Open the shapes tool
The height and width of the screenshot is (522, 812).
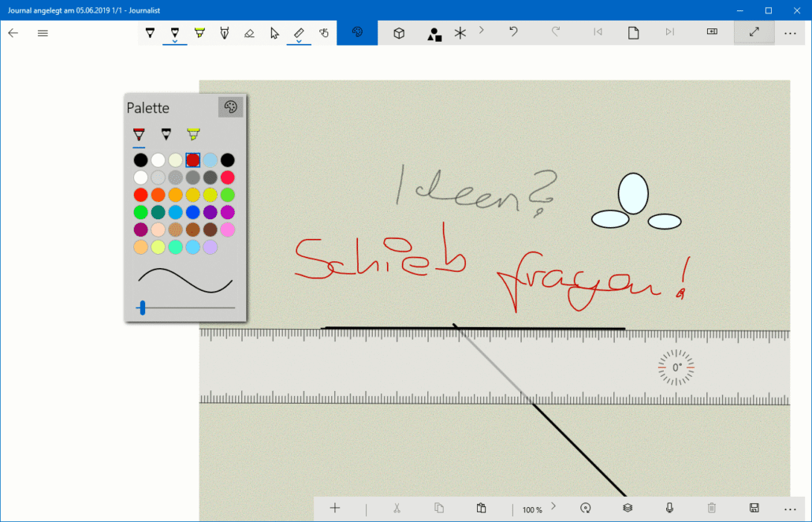coord(434,34)
